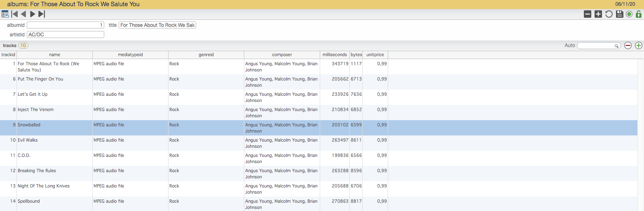Viewport: 644px width, 211px height.
Task: Go to the first album record
Action: coord(14,14)
